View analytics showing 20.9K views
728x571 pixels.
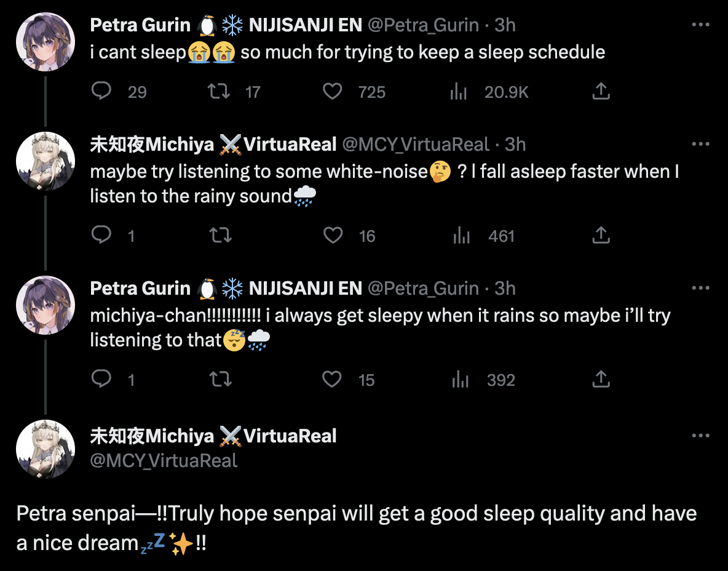pos(459,92)
